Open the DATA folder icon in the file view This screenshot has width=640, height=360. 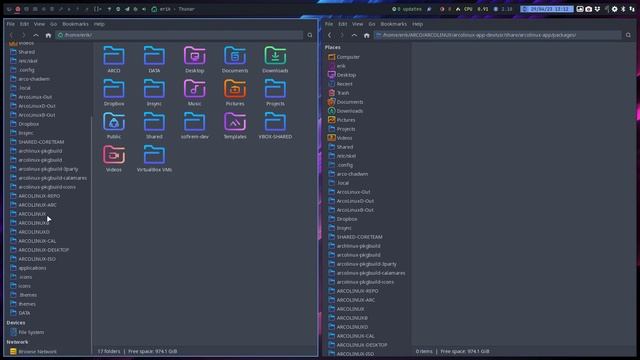point(154,59)
